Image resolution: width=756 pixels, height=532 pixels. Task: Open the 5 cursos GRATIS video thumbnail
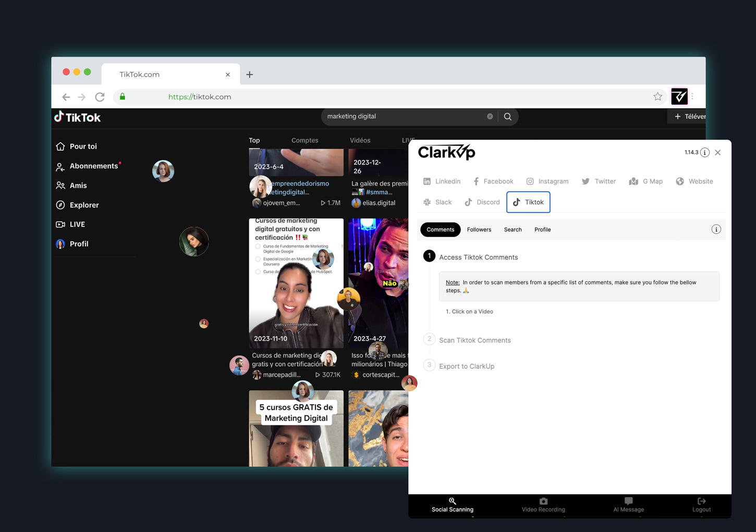click(296, 428)
